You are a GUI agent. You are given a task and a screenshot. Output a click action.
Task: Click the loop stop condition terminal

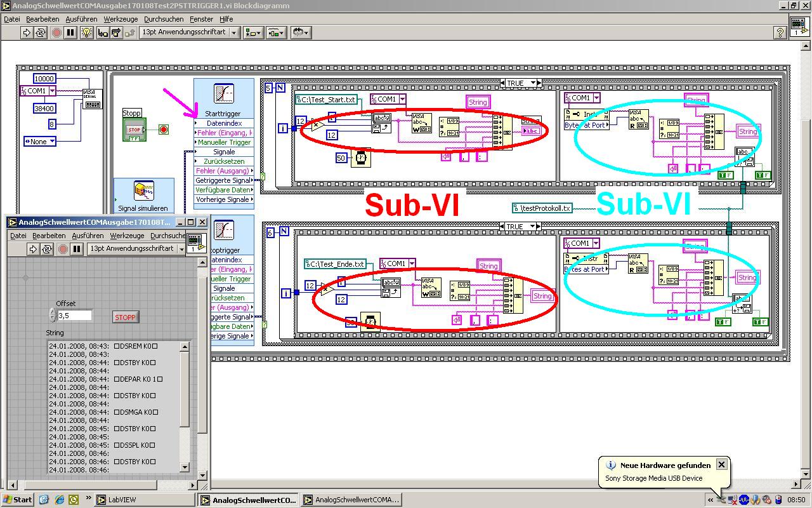pos(163,130)
